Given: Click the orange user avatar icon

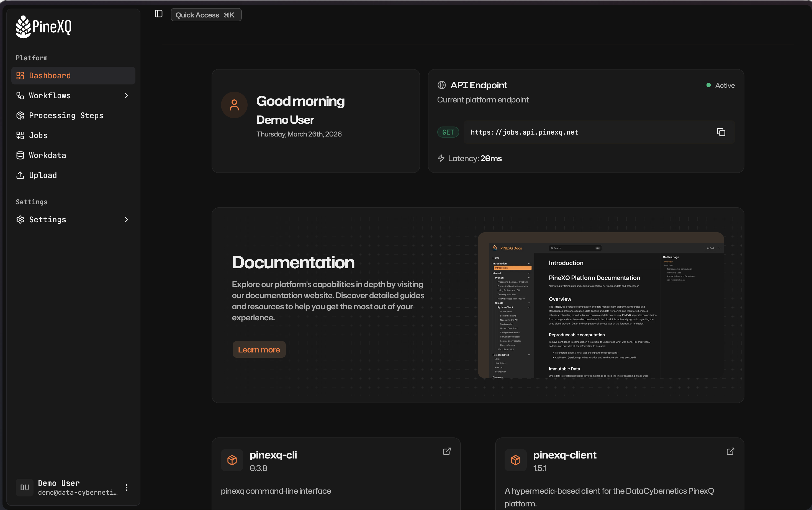Looking at the screenshot, I should pyautogui.click(x=234, y=105).
